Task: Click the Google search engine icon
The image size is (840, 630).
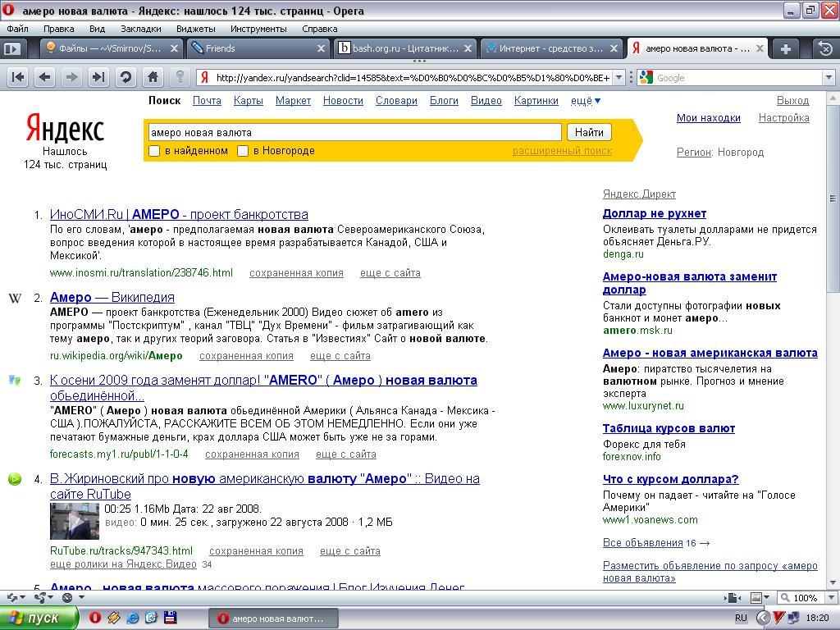Action: tap(646, 78)
